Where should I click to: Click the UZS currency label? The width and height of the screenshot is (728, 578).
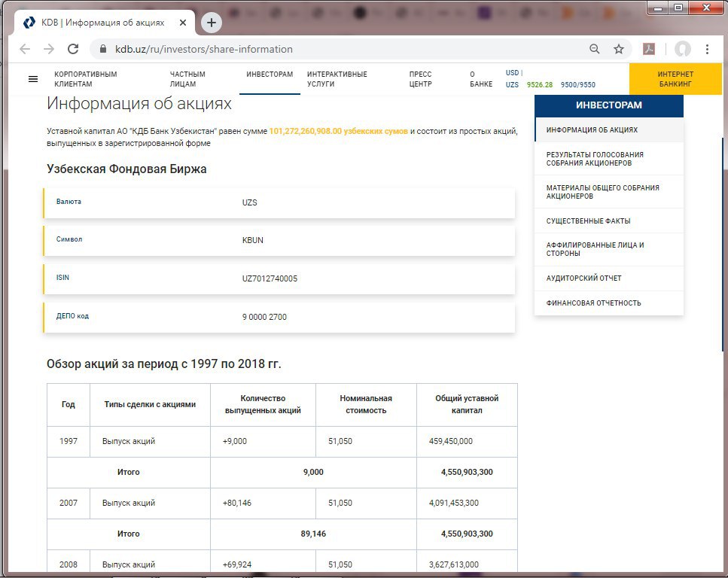tap(512, 85)
